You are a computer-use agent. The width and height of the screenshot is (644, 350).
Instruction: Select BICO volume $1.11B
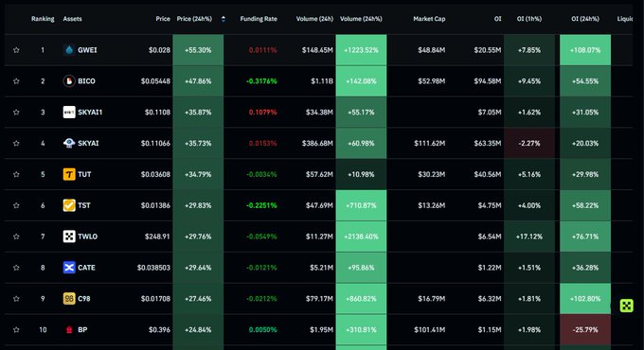click(x=322, y=81)
